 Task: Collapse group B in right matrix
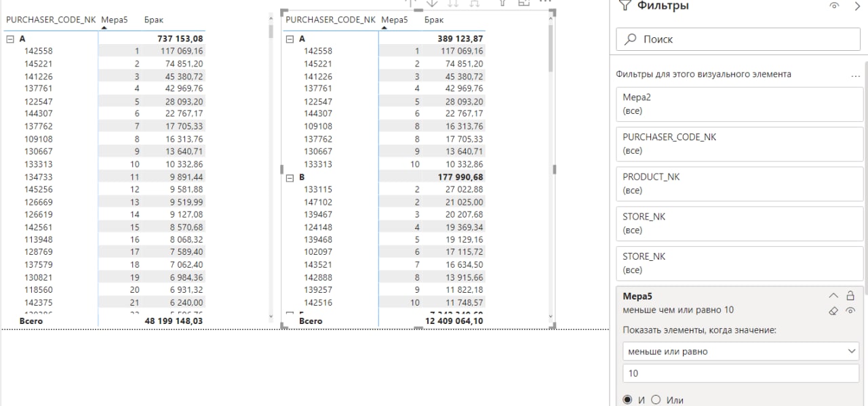(x=290, y=178)
